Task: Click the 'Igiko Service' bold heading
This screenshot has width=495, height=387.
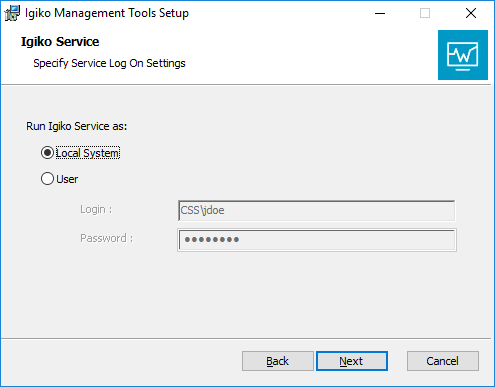Action: point(60,42)
